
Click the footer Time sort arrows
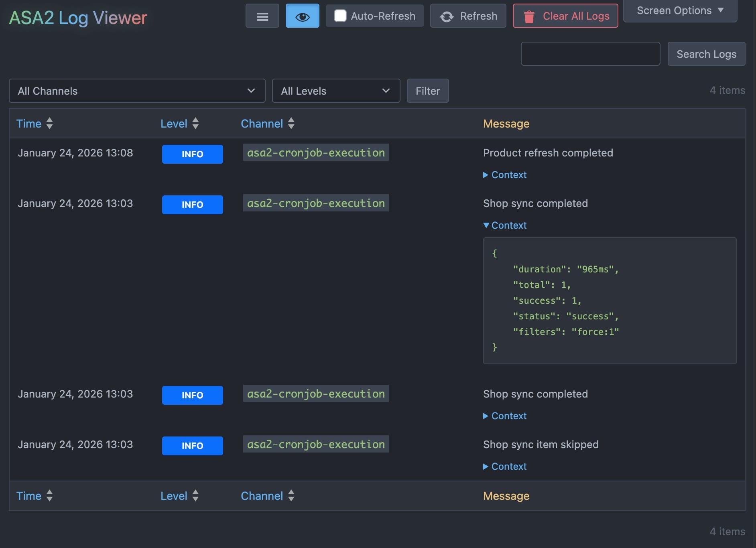point(49,496)
